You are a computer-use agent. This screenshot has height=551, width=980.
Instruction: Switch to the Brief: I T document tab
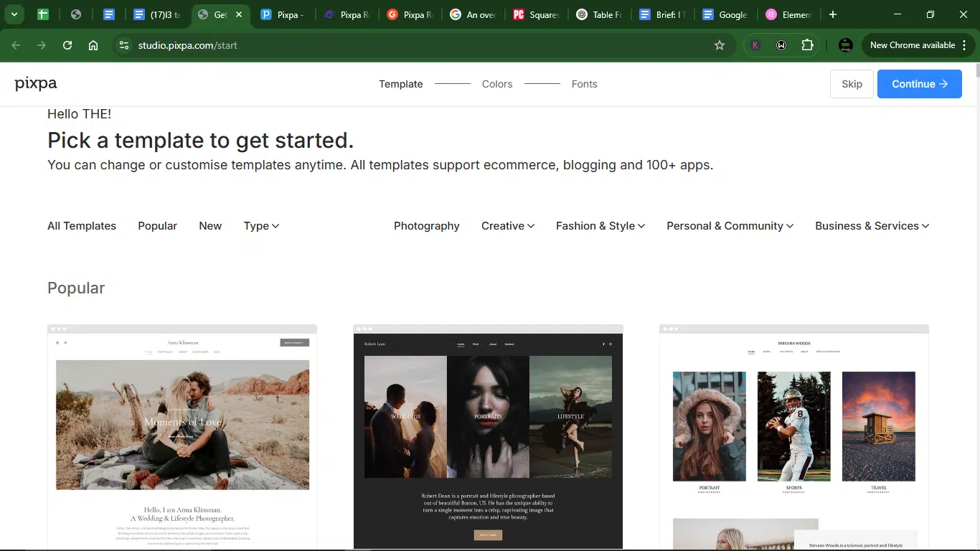pyautogui.click(x=661, y=14)
